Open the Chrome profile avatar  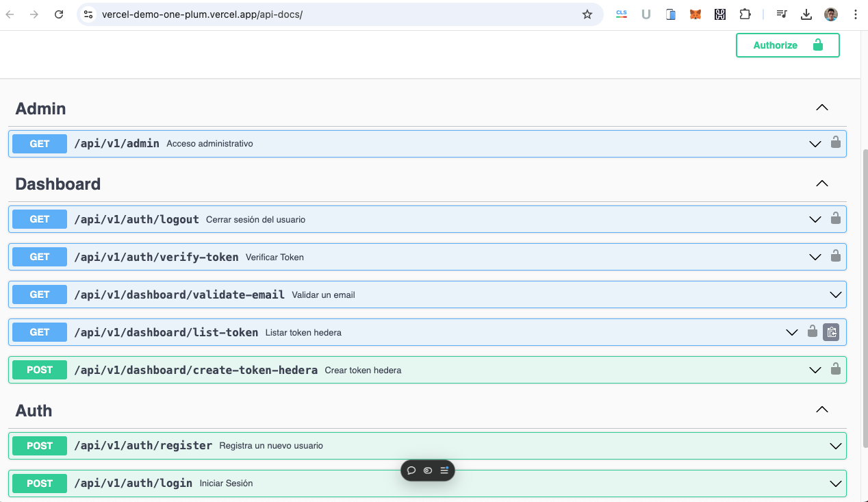point(831,14)
